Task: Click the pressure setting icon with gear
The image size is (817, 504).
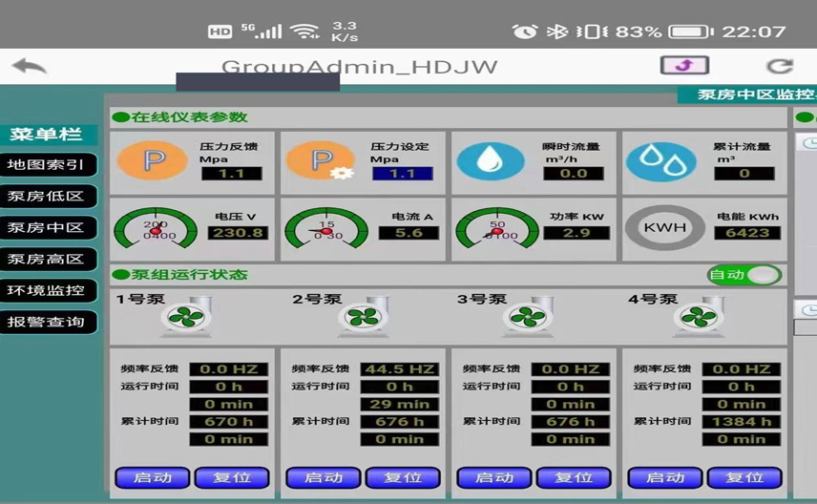Action: 321,160
